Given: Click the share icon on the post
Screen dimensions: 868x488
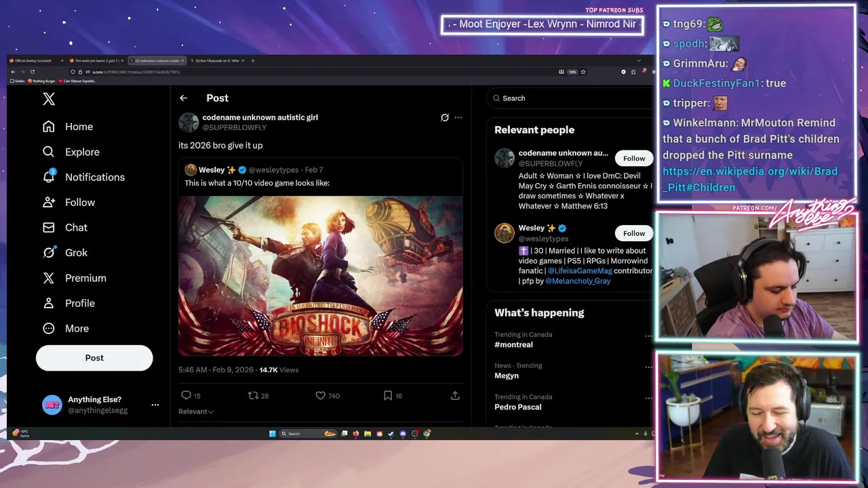Looking at the screenshot, I should (455, 395).
